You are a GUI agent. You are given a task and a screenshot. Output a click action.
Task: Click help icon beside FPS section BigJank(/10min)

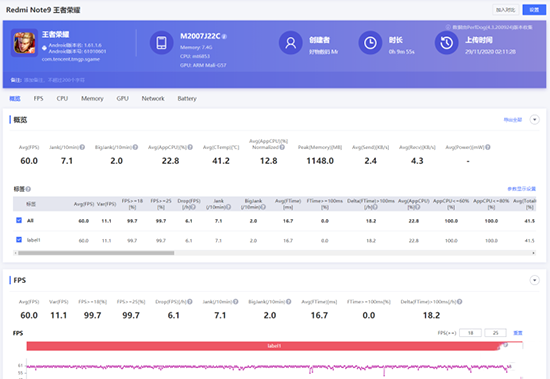coord(289,301)
